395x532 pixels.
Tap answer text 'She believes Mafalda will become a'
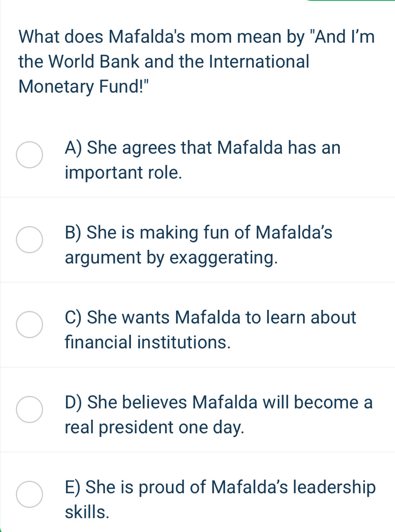219,402
